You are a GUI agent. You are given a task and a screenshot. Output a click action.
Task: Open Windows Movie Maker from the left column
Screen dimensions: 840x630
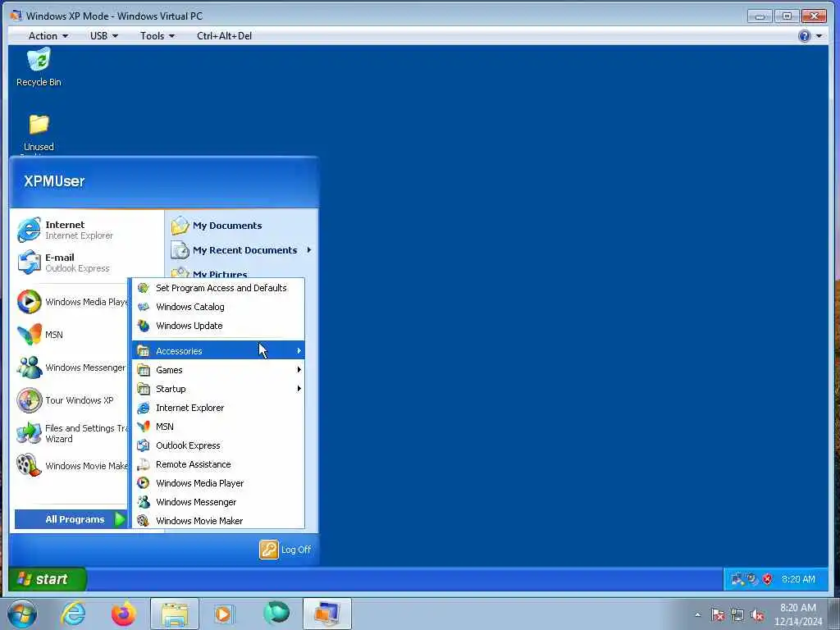tap(71, 466)
